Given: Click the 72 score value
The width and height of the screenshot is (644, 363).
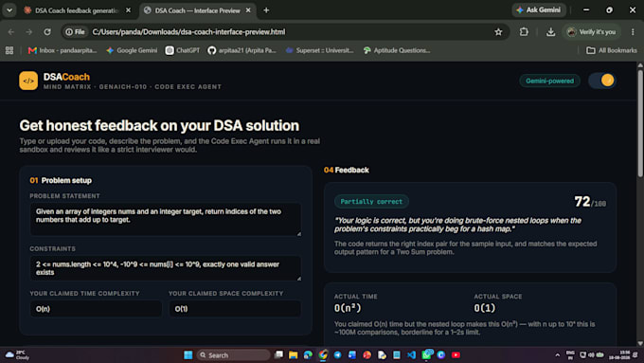Looking at the screenshot, I should point(582,202).
